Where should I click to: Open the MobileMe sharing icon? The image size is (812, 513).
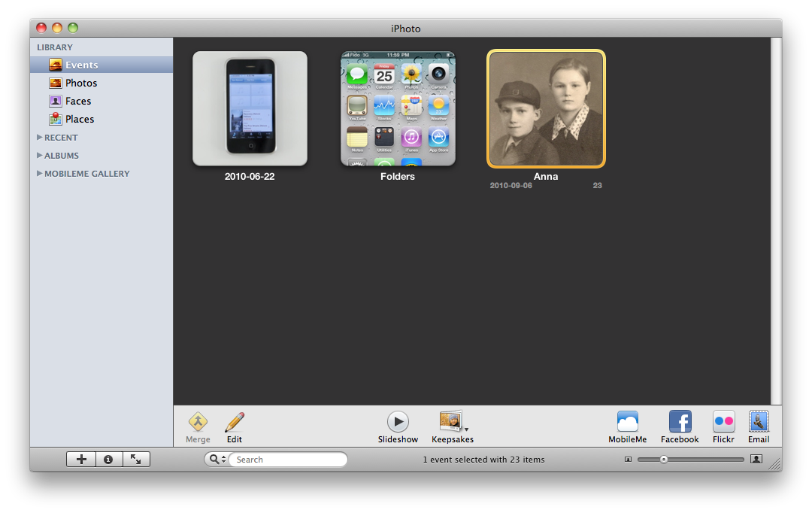tap(627, 422)
